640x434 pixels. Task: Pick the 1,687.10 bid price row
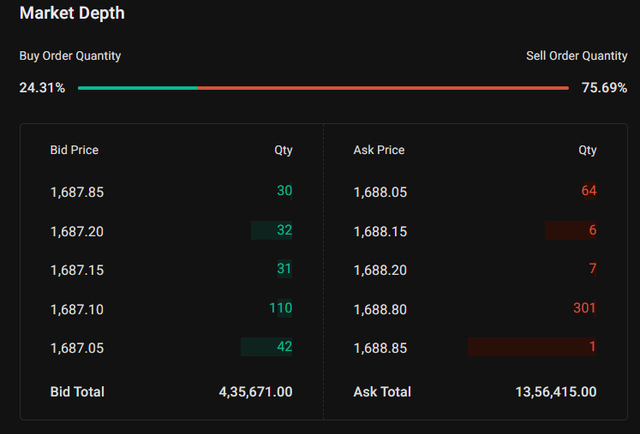tap(77, 310)
